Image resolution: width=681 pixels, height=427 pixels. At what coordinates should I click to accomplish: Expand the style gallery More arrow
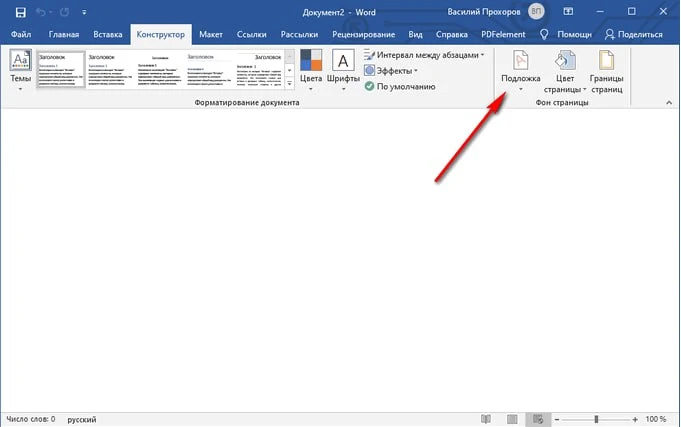click(x=290, y=83)
